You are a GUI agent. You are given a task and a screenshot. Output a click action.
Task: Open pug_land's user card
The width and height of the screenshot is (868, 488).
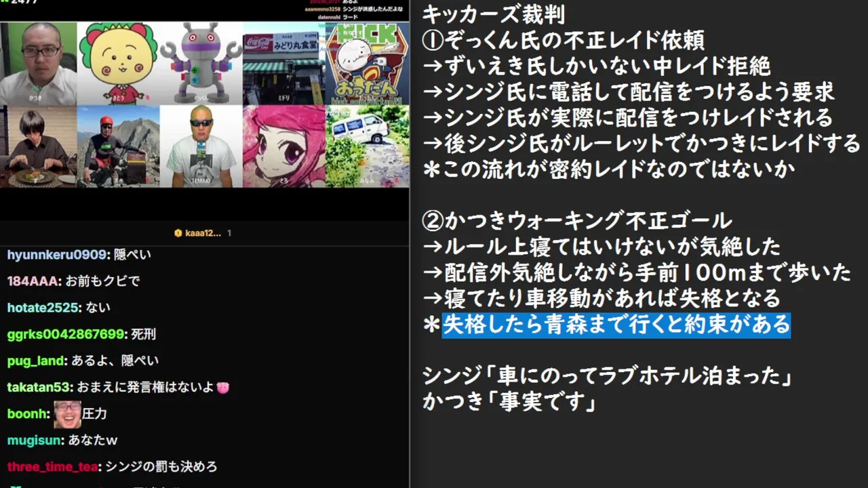tap(36, 361)
